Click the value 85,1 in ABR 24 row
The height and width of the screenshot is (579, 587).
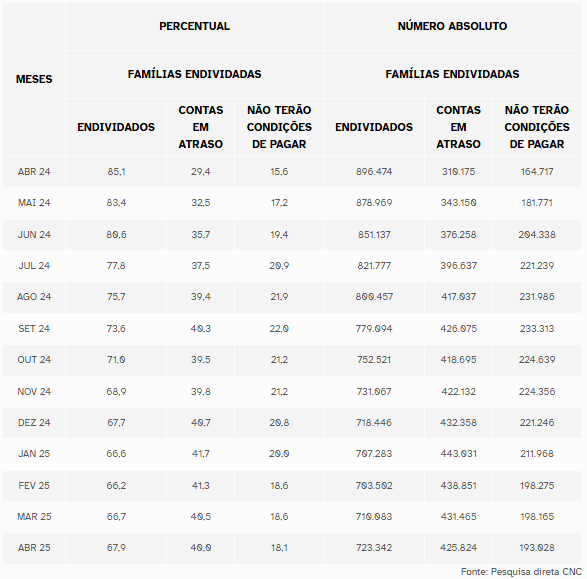coord(116,172)
